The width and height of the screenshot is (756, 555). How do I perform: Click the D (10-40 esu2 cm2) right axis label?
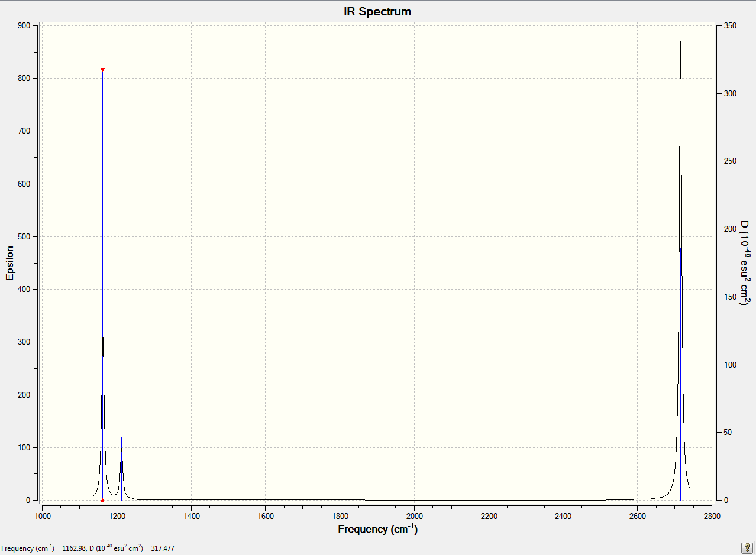pyautogui.click(x=745, y=262)
